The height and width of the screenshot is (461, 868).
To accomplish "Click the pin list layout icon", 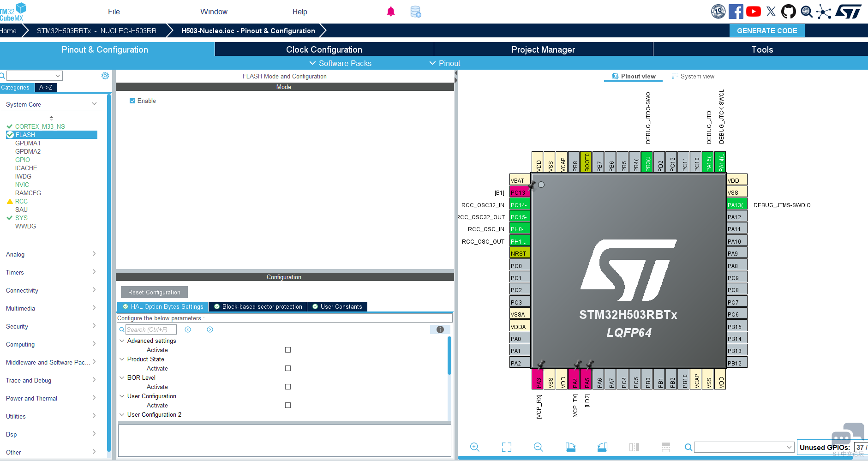I will [x=666, y=447].
